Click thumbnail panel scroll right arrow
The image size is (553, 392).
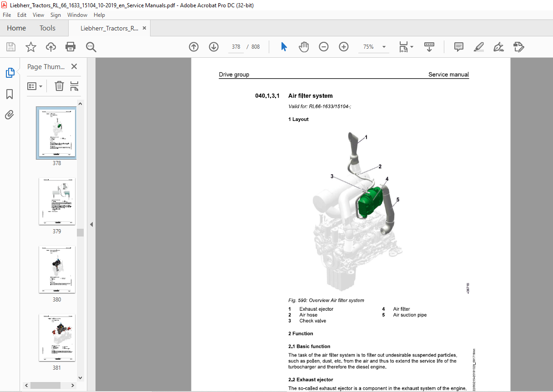[73, 385]
